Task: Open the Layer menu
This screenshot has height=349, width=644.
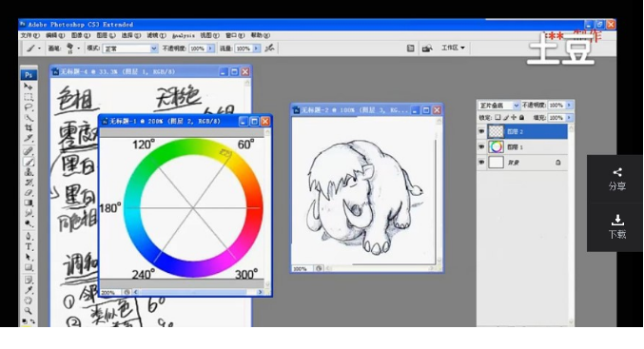Action: pyautogui.click(x=106, y=36)
